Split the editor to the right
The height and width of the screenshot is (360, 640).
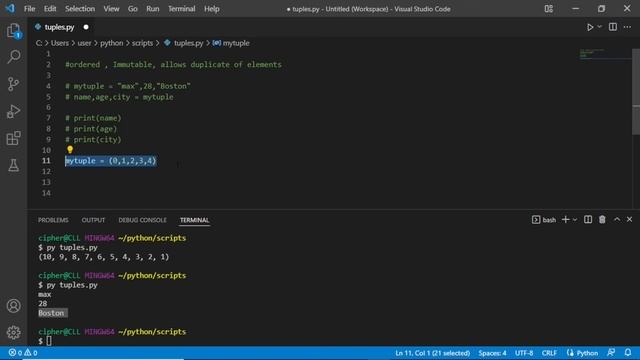tap(613, 27)
